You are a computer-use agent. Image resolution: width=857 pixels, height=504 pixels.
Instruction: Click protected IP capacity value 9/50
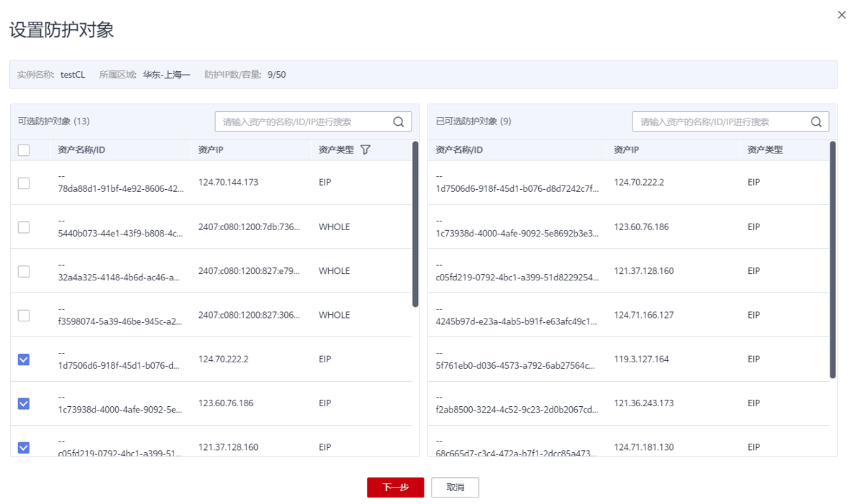pos(276,75)
